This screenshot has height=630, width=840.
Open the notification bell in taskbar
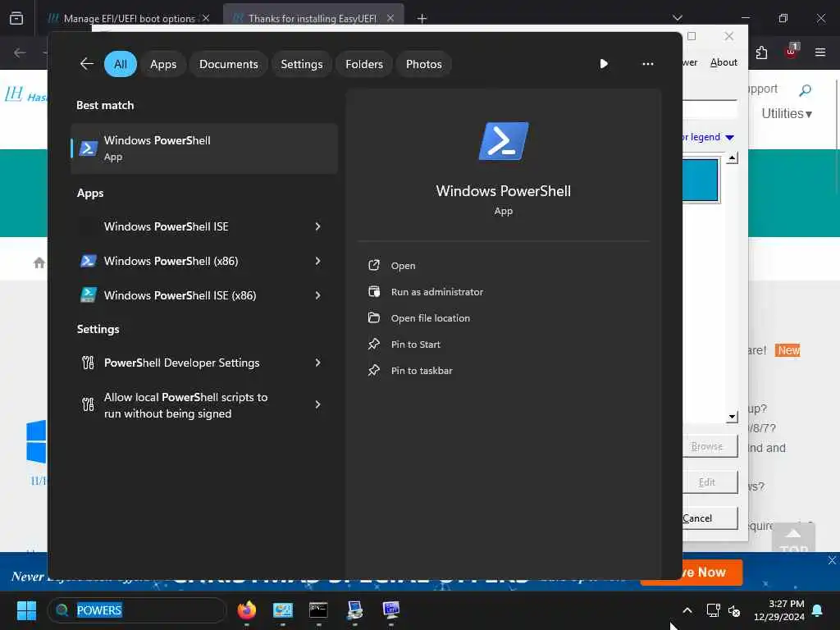click(818, 610)
